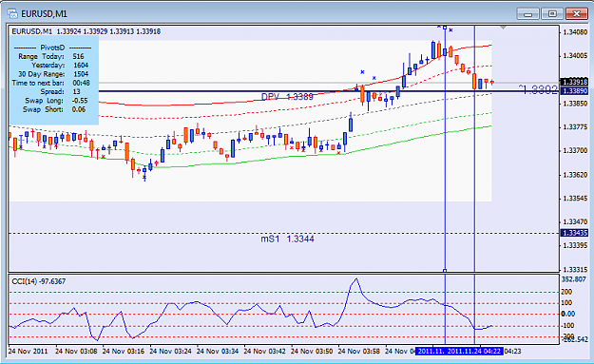Image resolution: width=594 pixels, height=364 pixels.
Task: Click the 1.34080 price axis label
Action: click(x=575, y=32)
